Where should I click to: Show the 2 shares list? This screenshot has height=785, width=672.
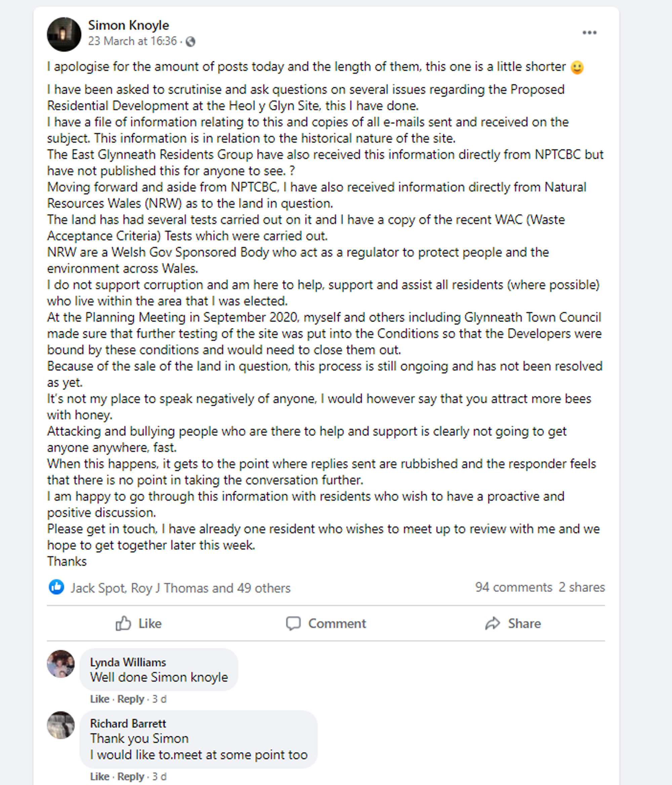point(582,587)
